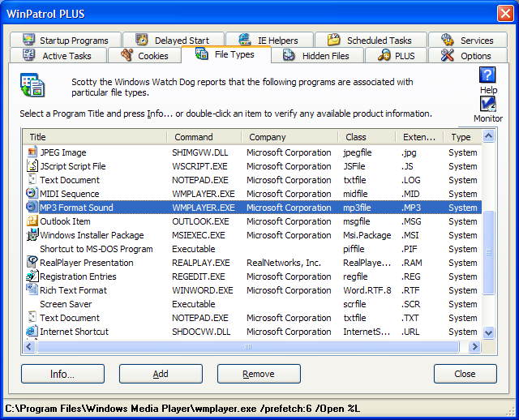Click the MIDI Sequence media icon
The image size is (519, 420).
tap(32, 194)
